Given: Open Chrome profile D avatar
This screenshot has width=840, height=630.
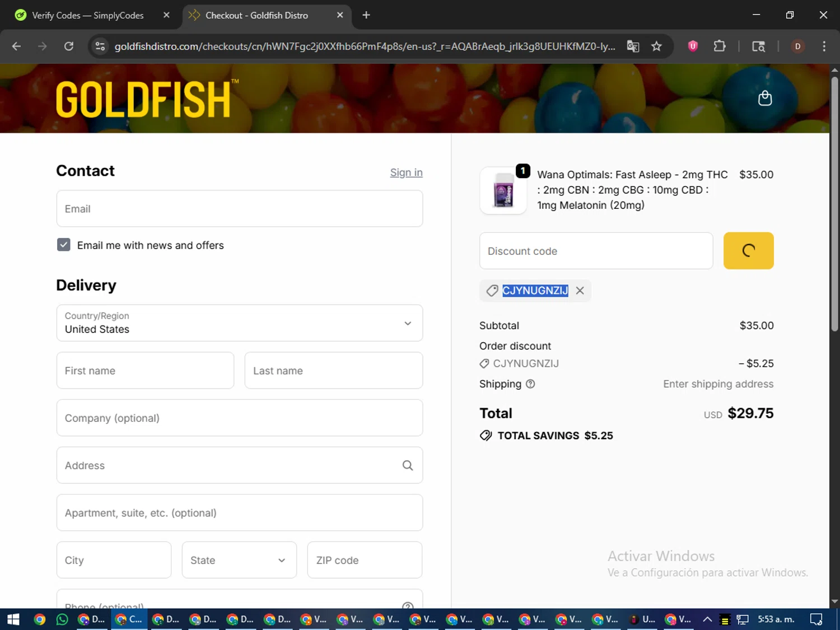Looking at the screenshot, I should coord(797,46).
